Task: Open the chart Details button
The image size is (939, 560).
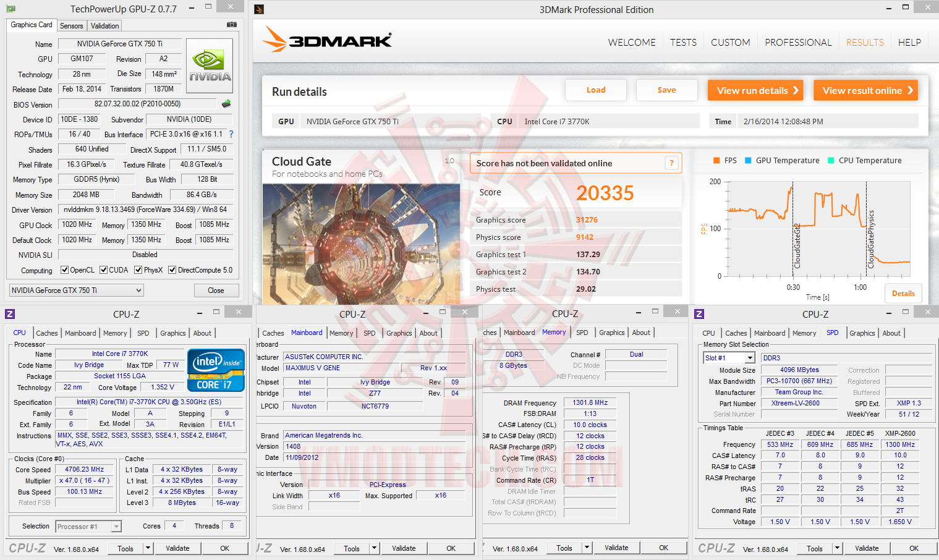Action: (x=903, y=294)
